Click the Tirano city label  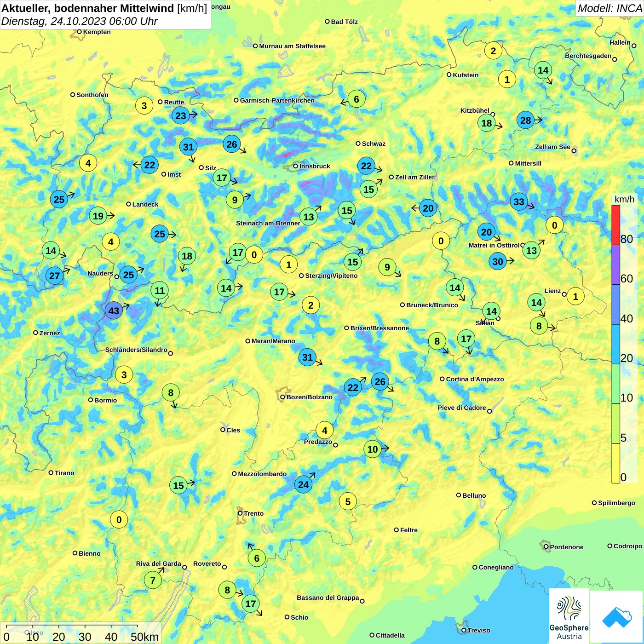click(64, 473)
